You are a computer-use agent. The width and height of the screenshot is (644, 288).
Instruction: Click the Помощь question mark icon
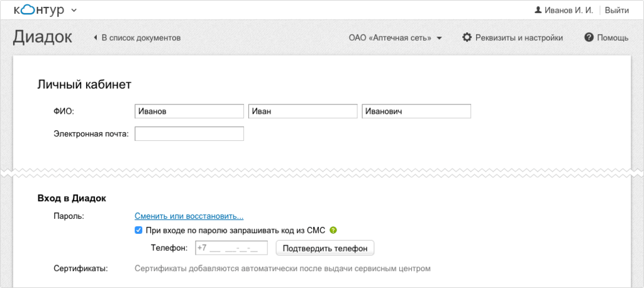tap(589, 38)
